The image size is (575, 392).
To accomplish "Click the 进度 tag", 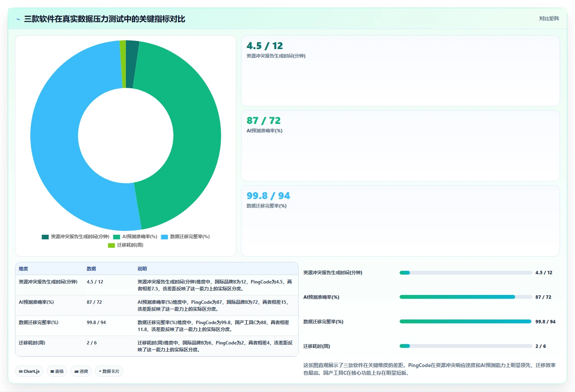I will pos(81,371).
